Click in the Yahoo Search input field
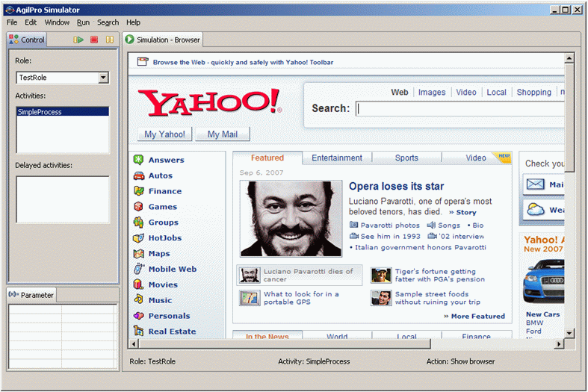This screenshot has width=588, height=392. click(459, 109)
